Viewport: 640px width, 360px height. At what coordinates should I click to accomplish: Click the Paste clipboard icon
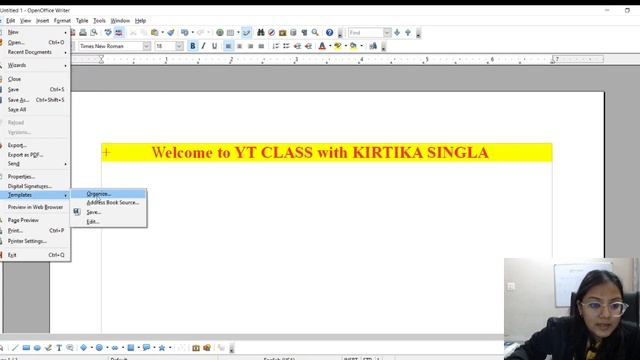pos(155,33)
